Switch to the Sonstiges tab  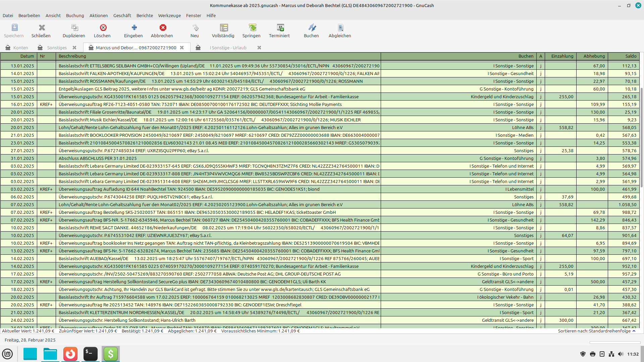(x=57, y=48)
